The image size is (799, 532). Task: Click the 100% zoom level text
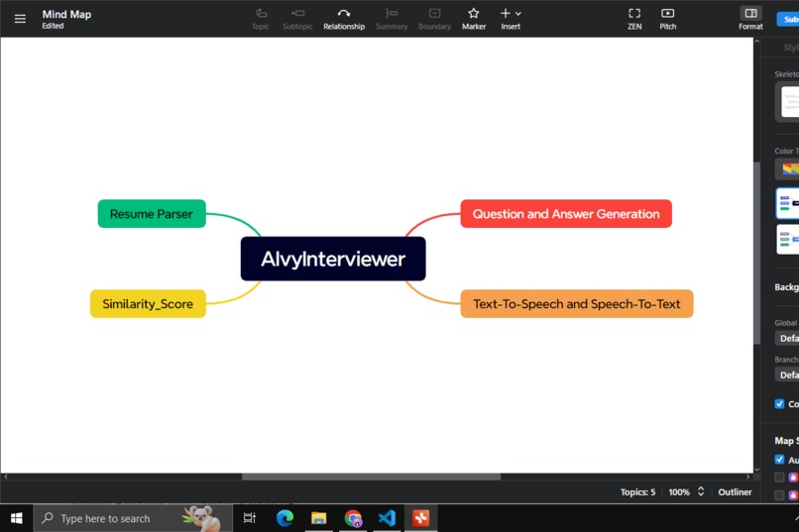[x=679, y=491]
